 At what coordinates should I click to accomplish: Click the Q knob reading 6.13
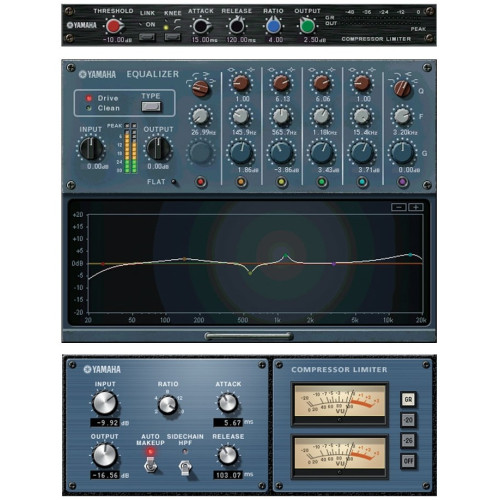282,83
